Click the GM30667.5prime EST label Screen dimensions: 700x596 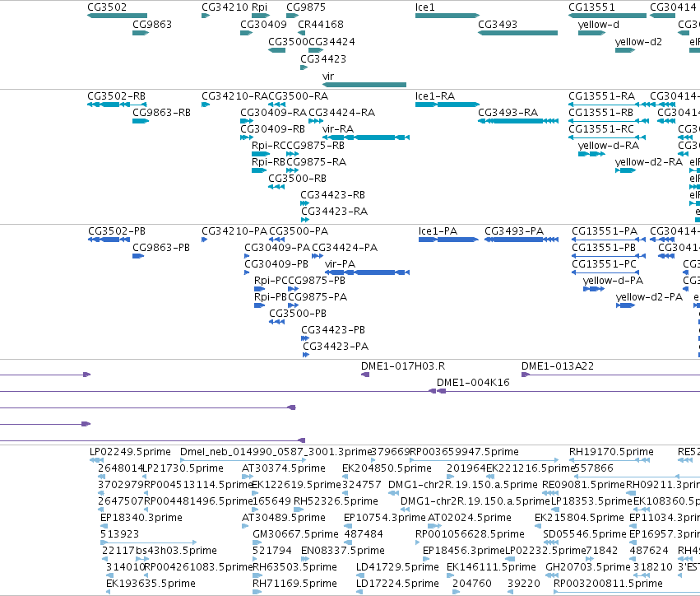[295, 534]
